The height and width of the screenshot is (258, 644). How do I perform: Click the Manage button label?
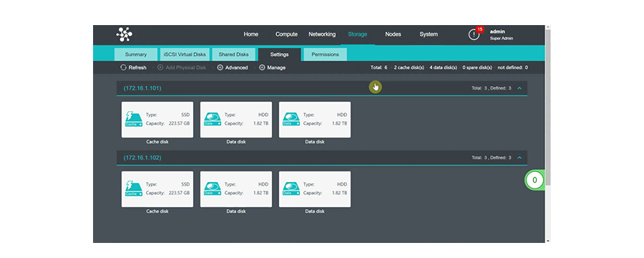click(x=276, y=68)
